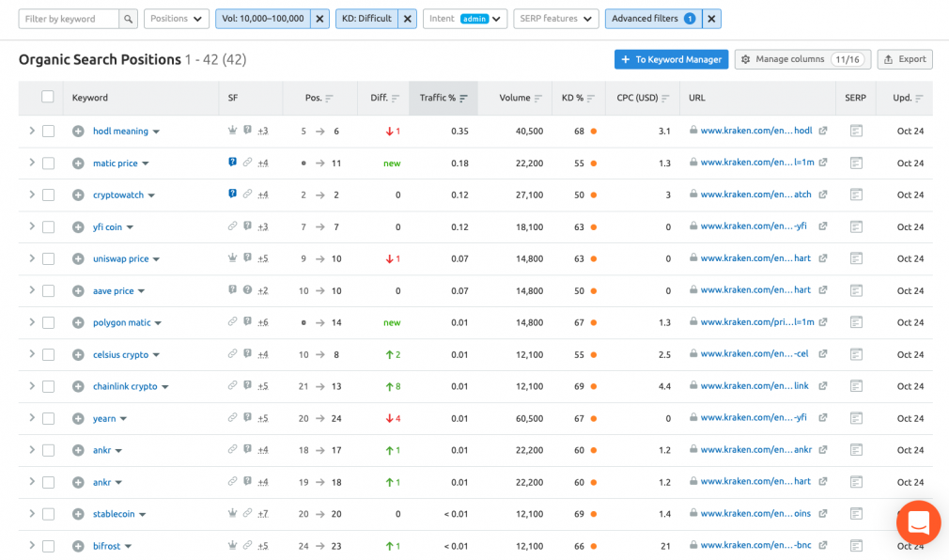Add matic price via plus icon

pos(79,163)
